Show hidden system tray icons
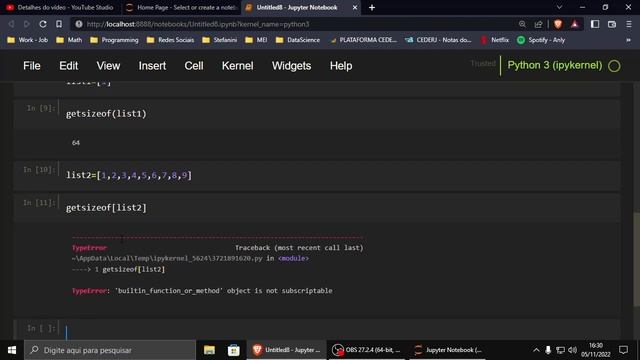This screenshot has height=360, width=640. tap(536, 350)
